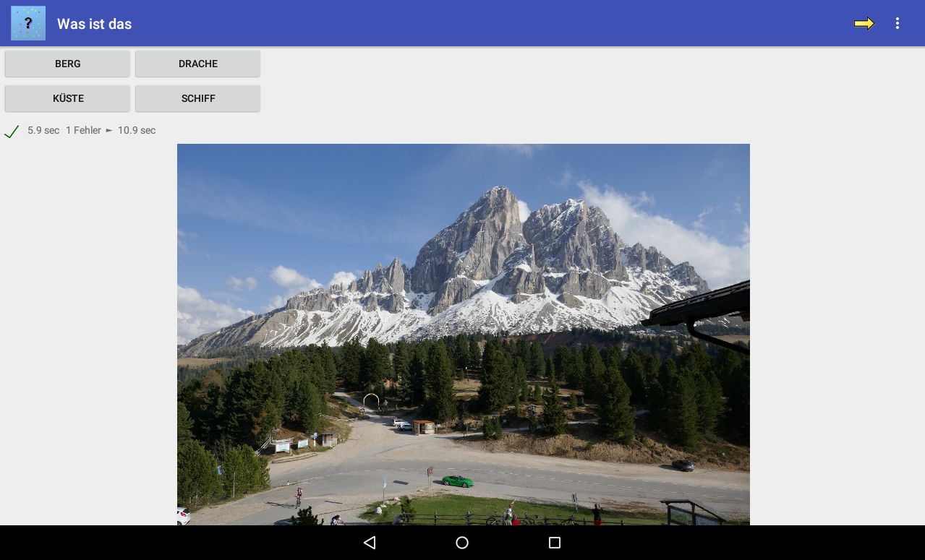The width and height of the screenshot is (925, 560).
Task: Choose the BERG answer button
Action: click(67, 64)
